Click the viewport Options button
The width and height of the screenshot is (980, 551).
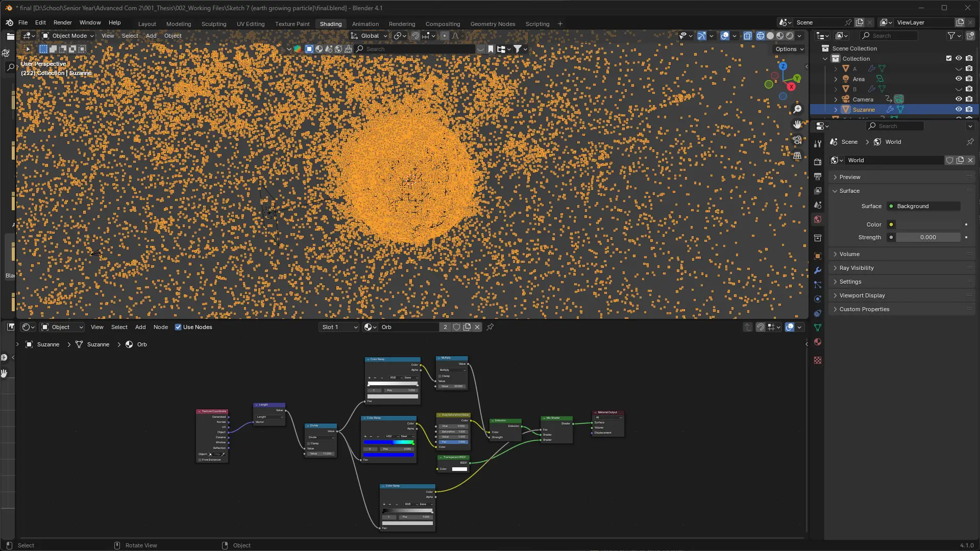click(789, 49)
